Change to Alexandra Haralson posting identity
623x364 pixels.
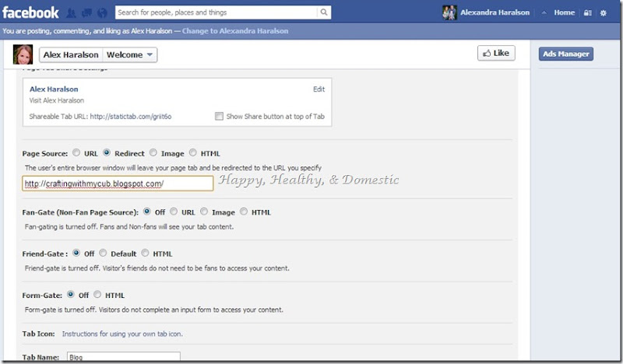235,31
